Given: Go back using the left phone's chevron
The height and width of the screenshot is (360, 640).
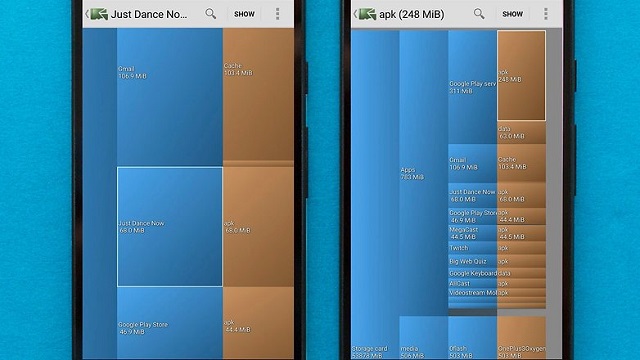Looking at the screenshot, I should tap(87, 14).
